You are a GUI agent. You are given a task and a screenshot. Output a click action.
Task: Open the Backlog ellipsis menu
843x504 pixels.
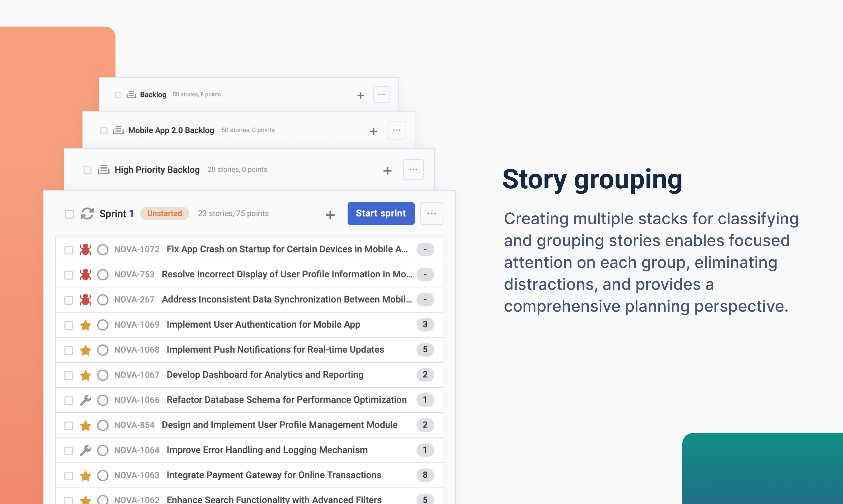tap(381, 94)
